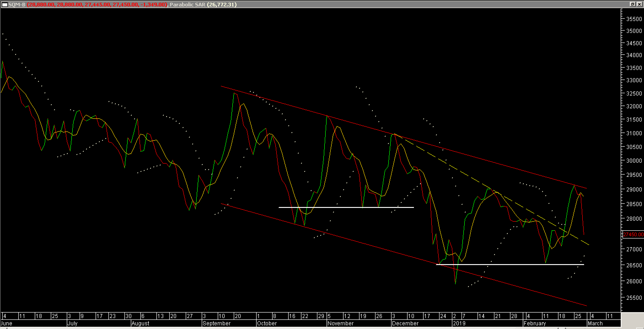Click the November month label
Screen dimensions: 644x329
pos(341,323)
